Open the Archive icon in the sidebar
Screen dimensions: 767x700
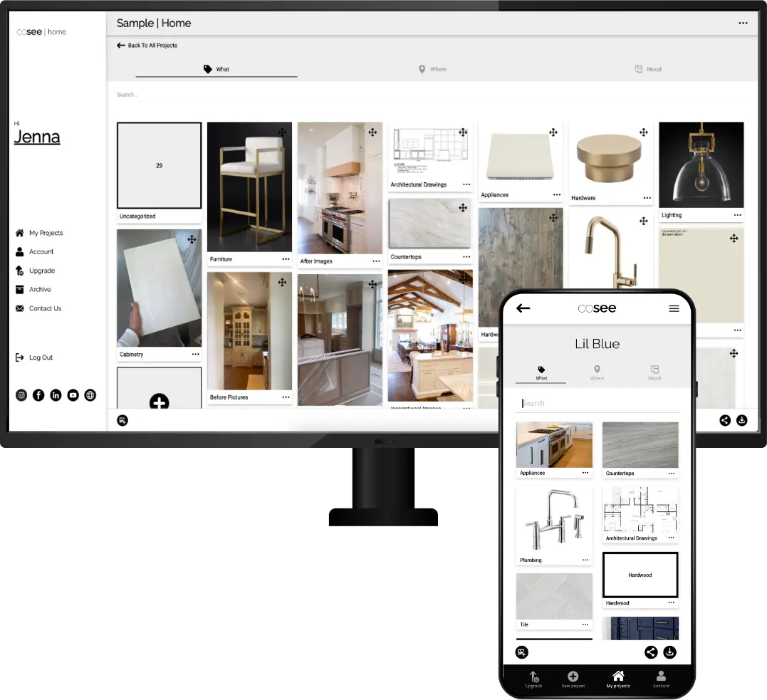click(x=21, y=289)
